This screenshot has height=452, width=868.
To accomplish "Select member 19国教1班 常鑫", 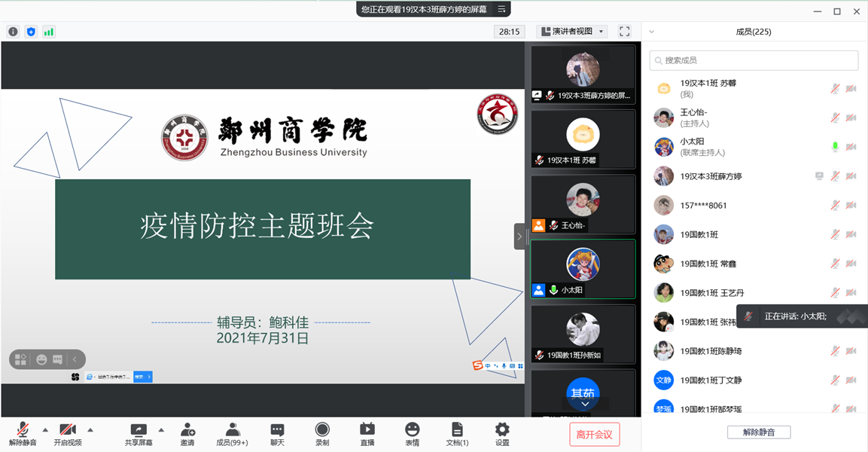I will (754, 264).
